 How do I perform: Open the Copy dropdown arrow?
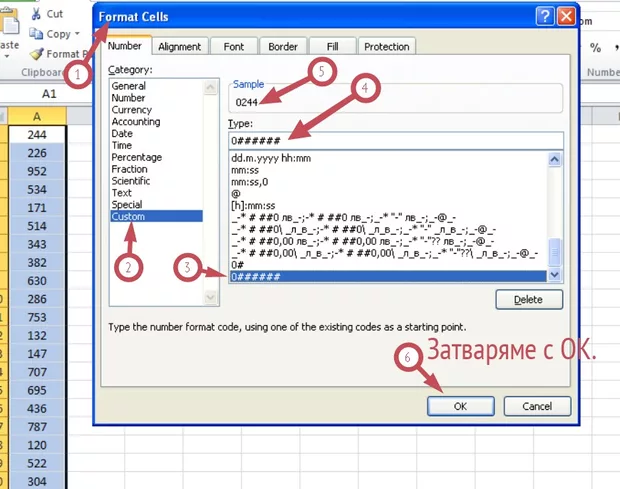pyautogui.click(x=77, y=34)
